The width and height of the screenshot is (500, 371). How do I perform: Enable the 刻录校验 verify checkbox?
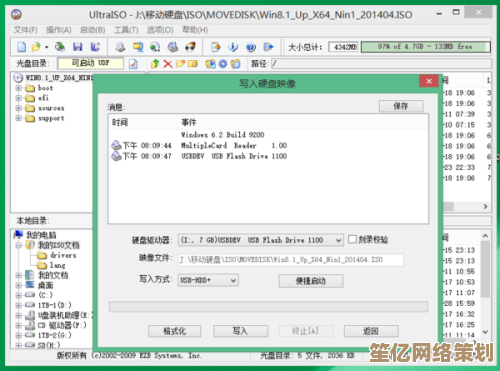352,239
